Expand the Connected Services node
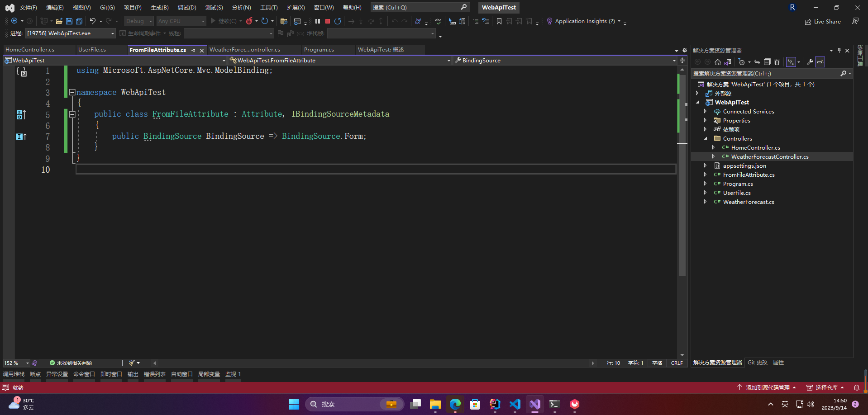 pos(706,112)
